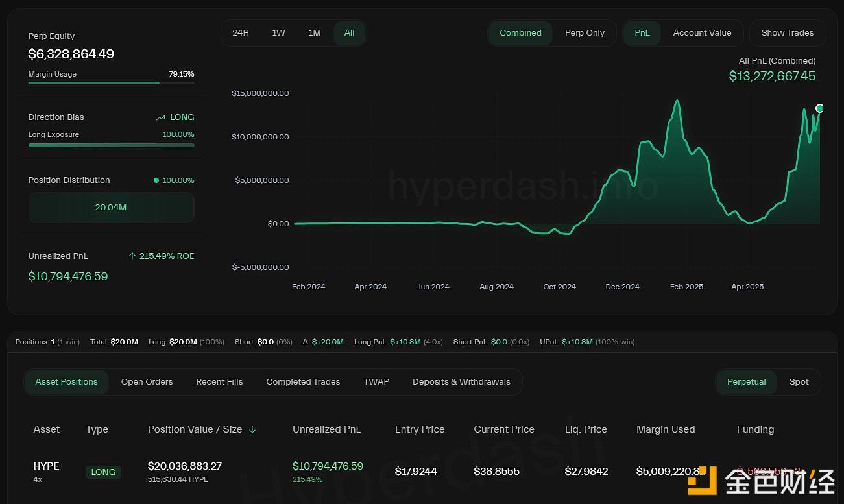The image size is (844, 504).
Task: Click the LONG badge in HYPE row
Action: (103, 472)
